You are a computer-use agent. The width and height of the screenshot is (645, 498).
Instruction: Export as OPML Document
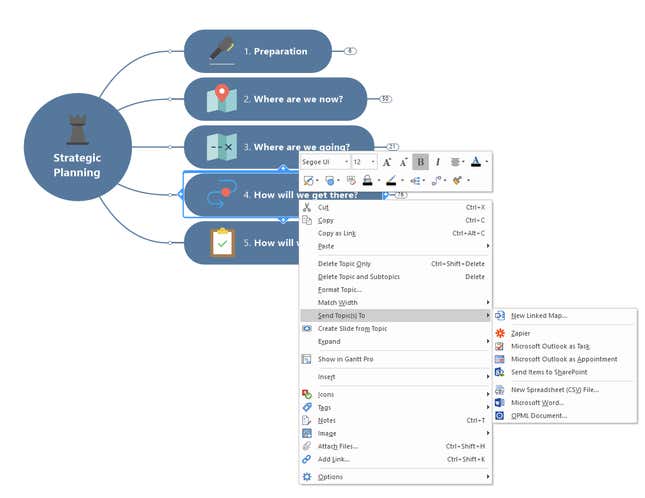click(565, 415)
